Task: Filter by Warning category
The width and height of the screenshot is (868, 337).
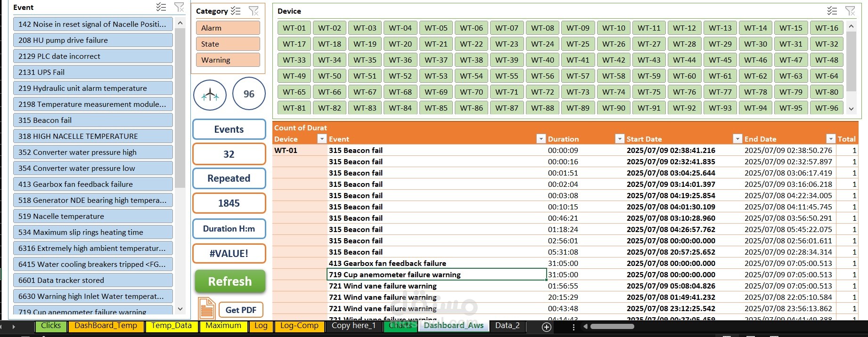Action: coord(228,60)
